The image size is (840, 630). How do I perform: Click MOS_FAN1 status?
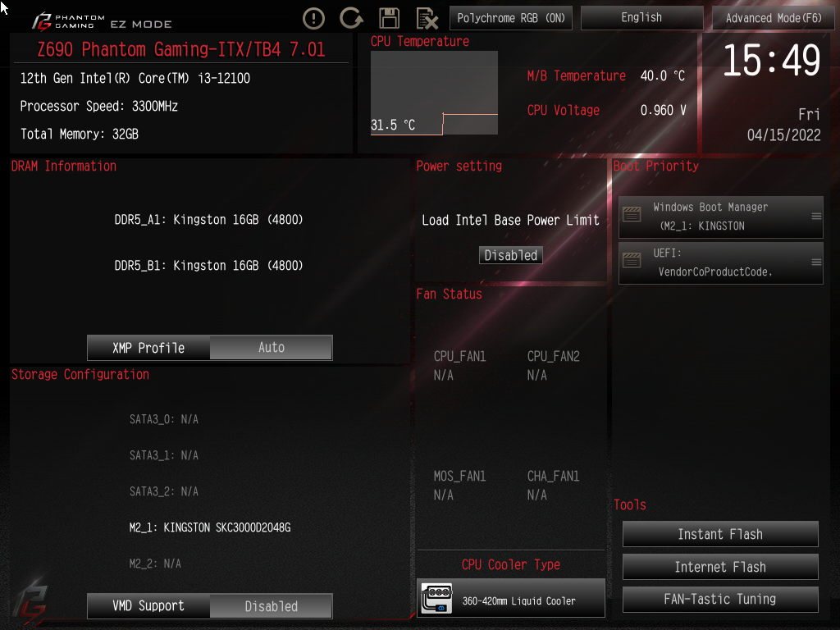click(459, 486)
